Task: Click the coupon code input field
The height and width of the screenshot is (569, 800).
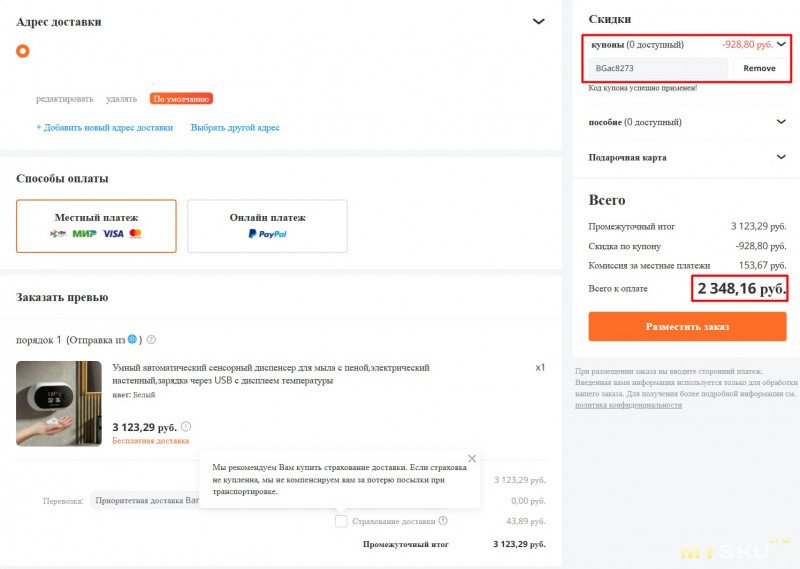Action: coord(657,68)
